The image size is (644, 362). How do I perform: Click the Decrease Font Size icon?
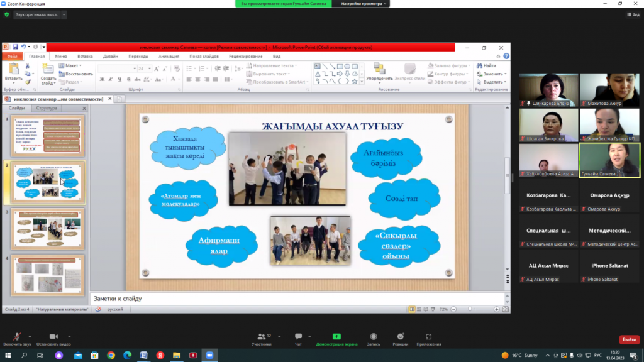click(x=164, y=69)
